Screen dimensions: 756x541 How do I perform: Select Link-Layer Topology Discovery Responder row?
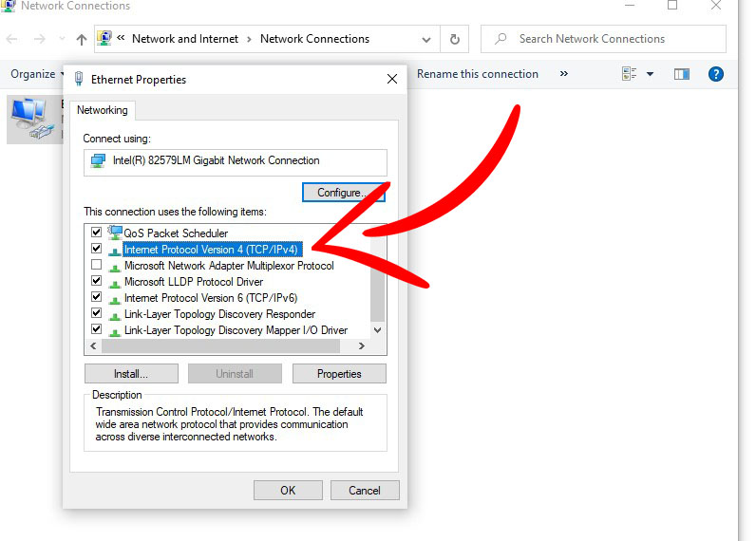coord(219,314)
